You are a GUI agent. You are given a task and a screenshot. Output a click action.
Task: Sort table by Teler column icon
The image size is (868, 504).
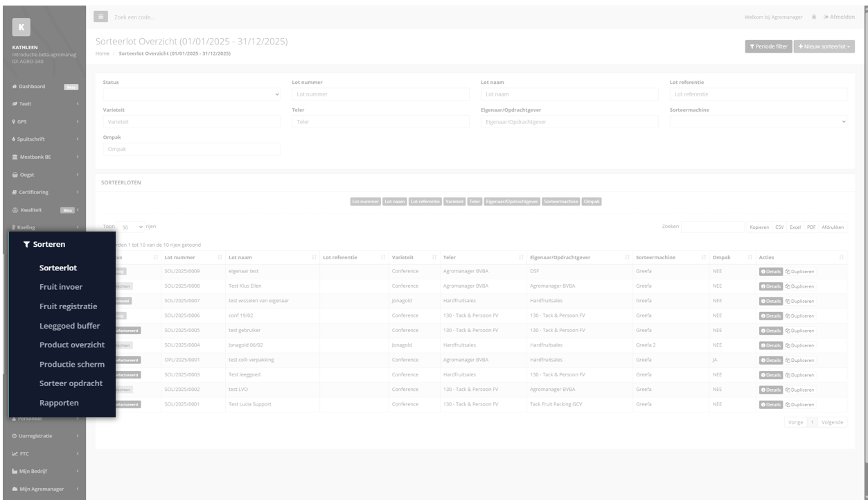click(x=520, y=258)
